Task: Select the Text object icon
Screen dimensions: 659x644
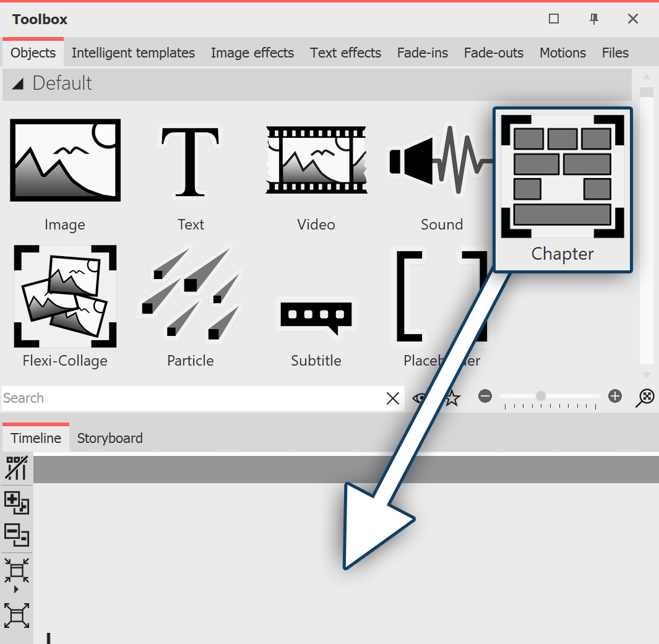Action: 191,161
